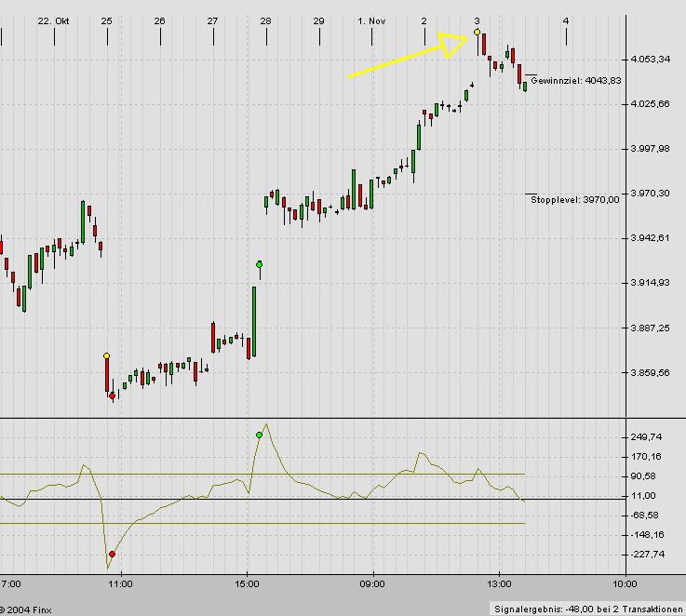Click the 4.053,34 price axis value
The width and height of the screenshot is (686, 616).
[650, 59]
